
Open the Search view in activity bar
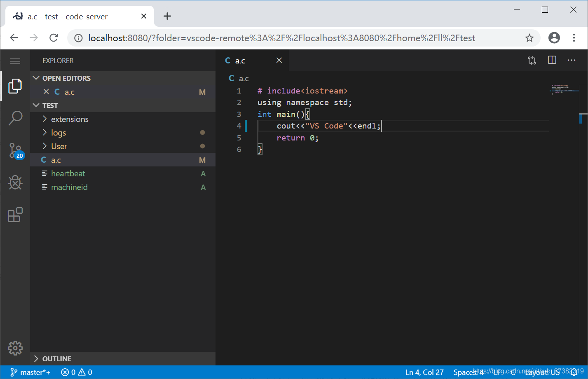tap(15, 118)
